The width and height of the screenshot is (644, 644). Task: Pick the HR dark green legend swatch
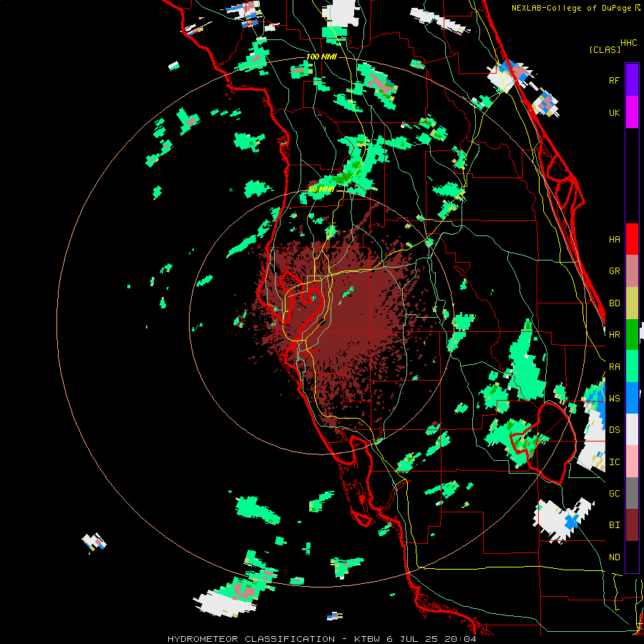point(632,334)
